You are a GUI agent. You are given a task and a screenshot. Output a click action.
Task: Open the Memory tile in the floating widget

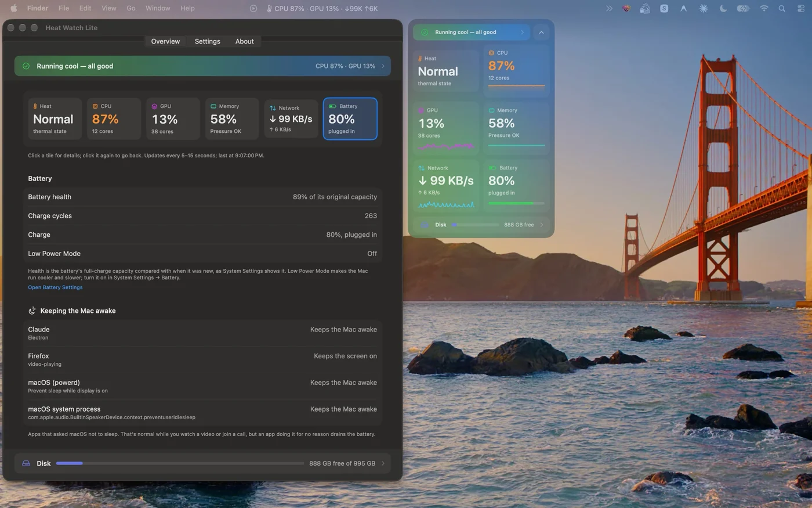tap(516, 129)
